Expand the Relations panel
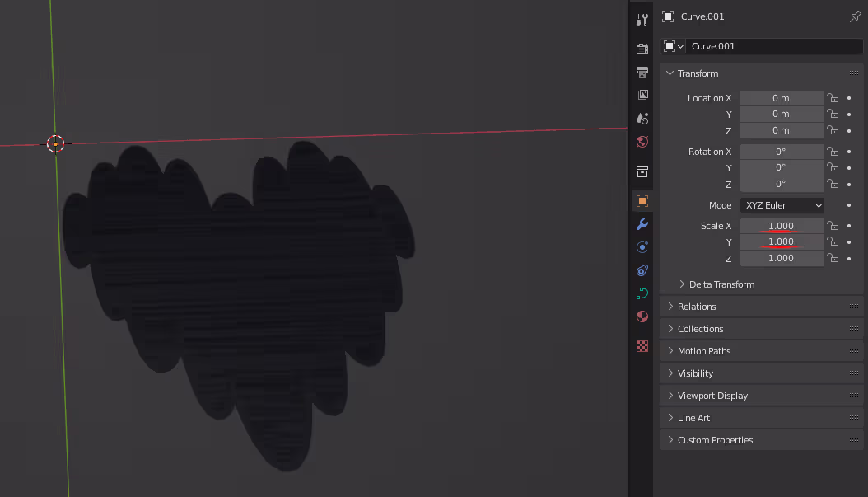 click(x=696, y=307)
